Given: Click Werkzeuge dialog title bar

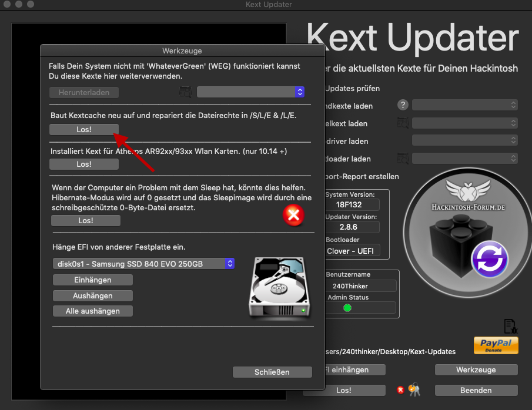Looking at the screenshot, I should pyautogui.click(x=182, y=51).
